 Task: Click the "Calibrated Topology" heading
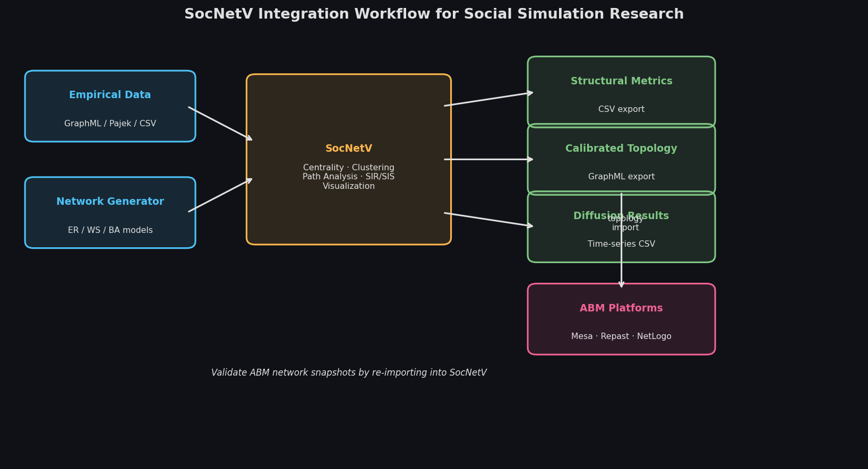621,149
